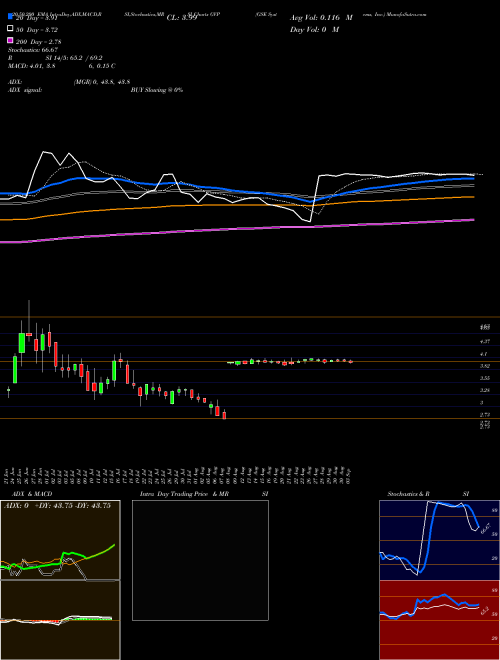Viewport: 500px width, 660px height.
Task: Click the 4.37 price axis label
Action: [484, 341]
